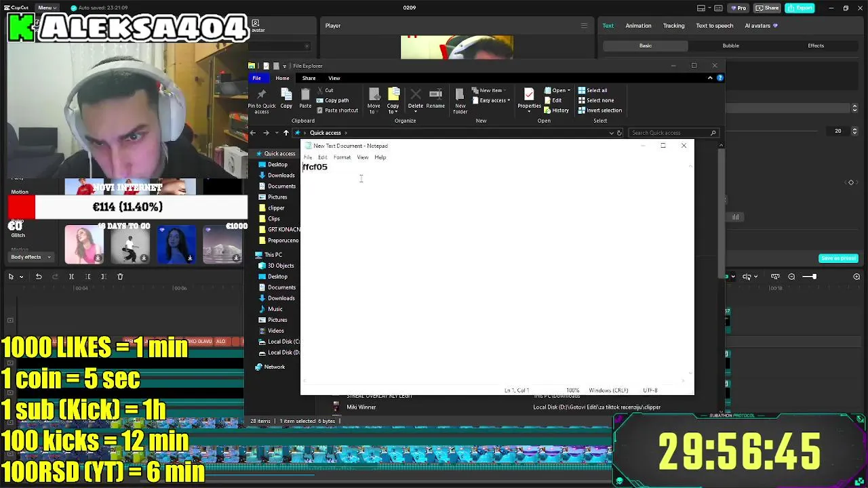868x488 pixels.
Task: Click the Export button in CapCut
Action: (800, 7)
